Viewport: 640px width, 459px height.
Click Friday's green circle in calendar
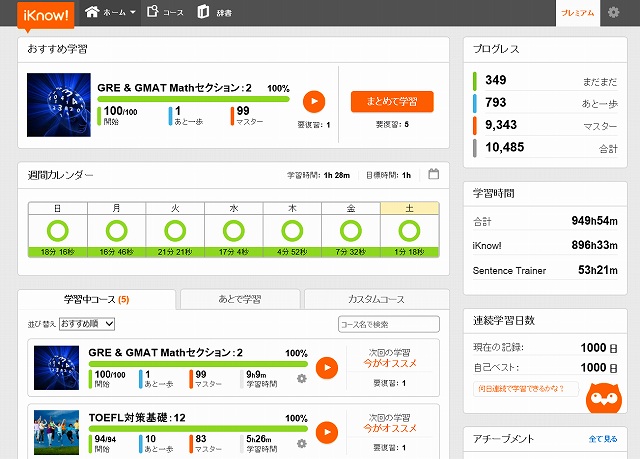tap(351, 231)
